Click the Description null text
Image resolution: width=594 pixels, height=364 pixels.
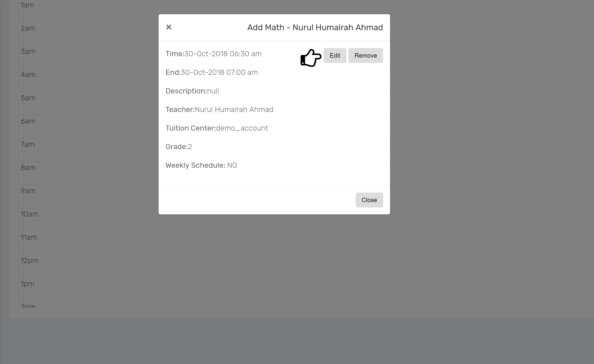click(x=213, y=91)
